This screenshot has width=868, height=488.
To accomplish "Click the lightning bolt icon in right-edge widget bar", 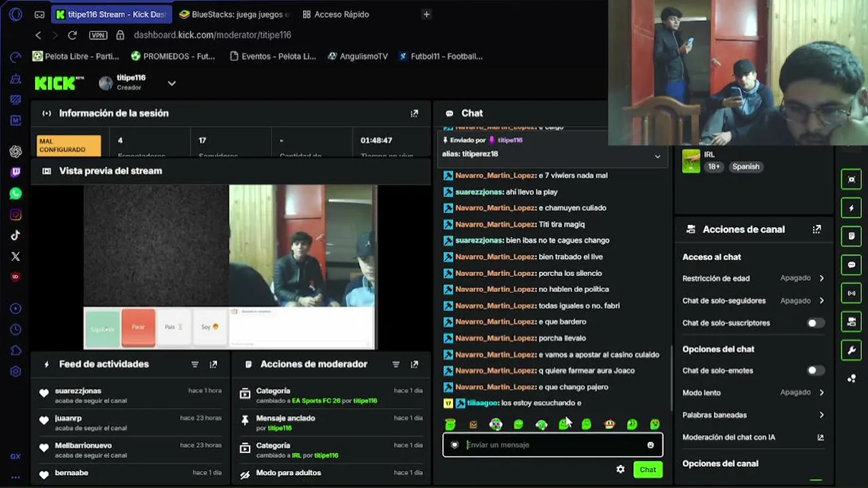I will [x=852, y=208].
